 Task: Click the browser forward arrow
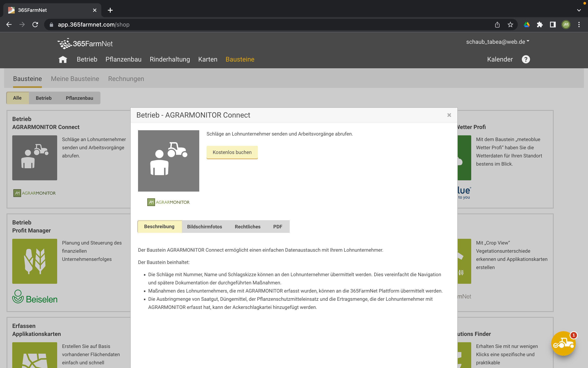pyautogui.click(x=22, y=25)
